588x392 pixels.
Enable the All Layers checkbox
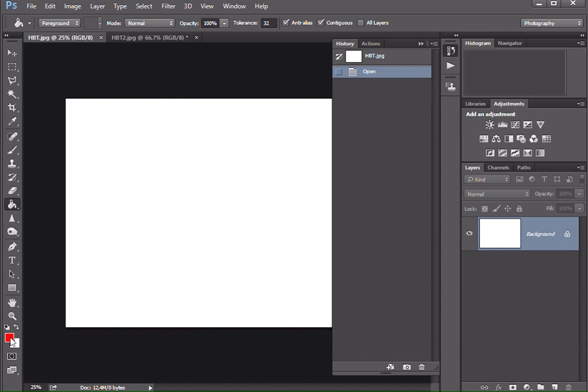[361, 23]
